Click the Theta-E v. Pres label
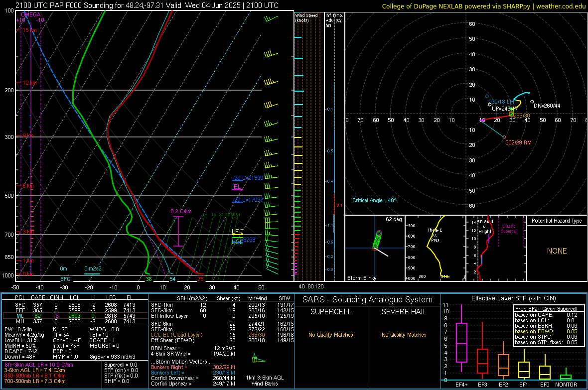 [x=435, y=235]
